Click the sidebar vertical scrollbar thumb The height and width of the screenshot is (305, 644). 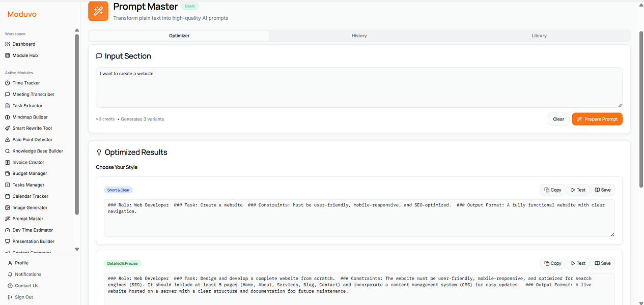click(x=77, y=124)
